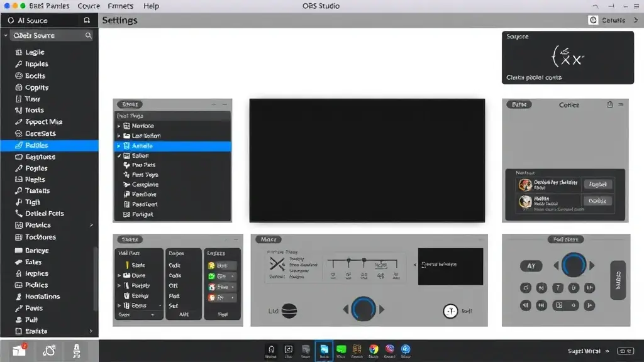The height and width of the screenshot is (362, 644).
Task: Click the clock icon beside Cetuirts
Action: [593, 20]
